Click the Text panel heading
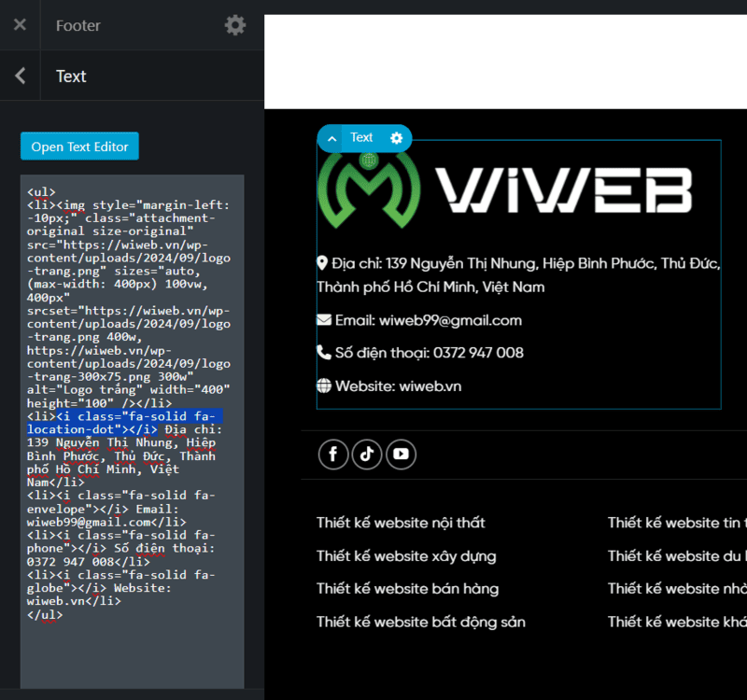 (72, 77)
